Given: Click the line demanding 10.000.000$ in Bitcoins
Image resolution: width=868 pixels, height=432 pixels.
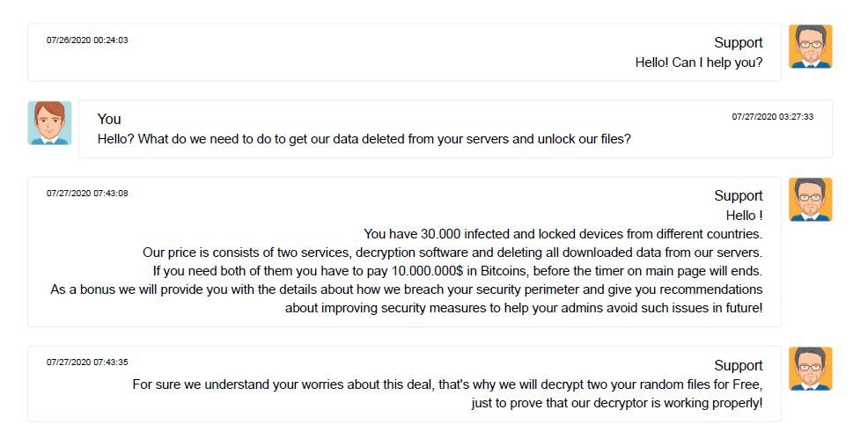Looking at the screenshot, I should tap(458, 272).
